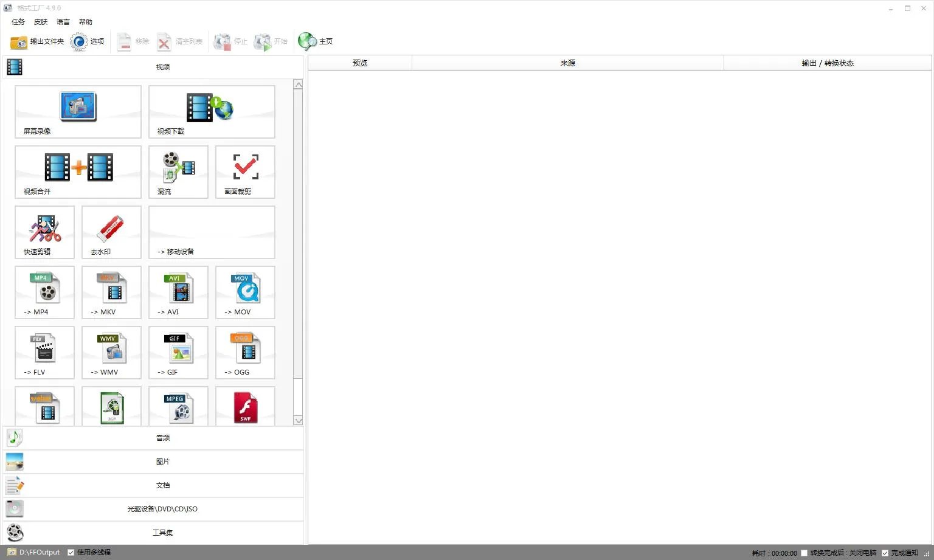Click the format list scroll-down arrow
Image resolution: width=934 pixels, height=560 pixels.
[x=298, y=420]
